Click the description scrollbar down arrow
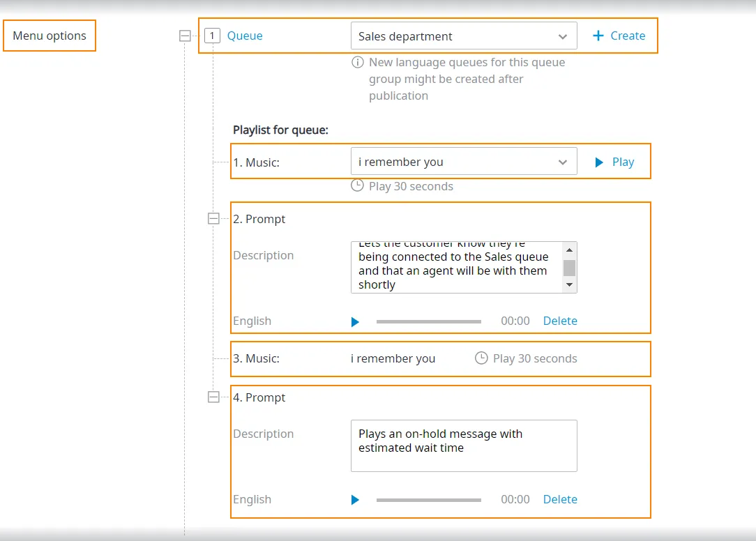 click(569, 285)
